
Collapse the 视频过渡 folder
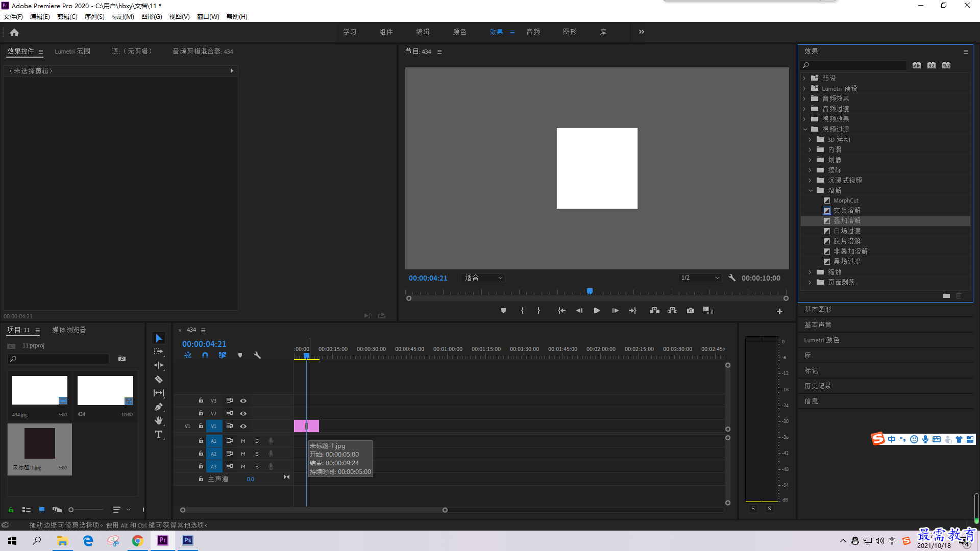(x=805, y=129)
